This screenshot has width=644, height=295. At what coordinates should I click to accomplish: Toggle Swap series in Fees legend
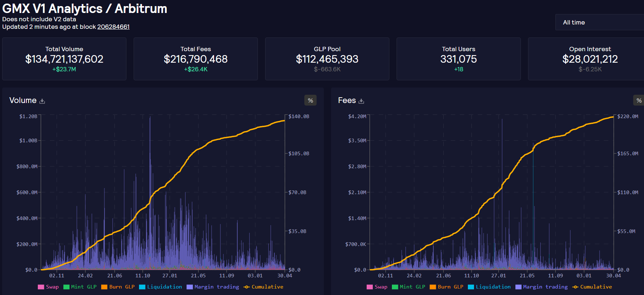pyautogui.click(x=377, y=287)
